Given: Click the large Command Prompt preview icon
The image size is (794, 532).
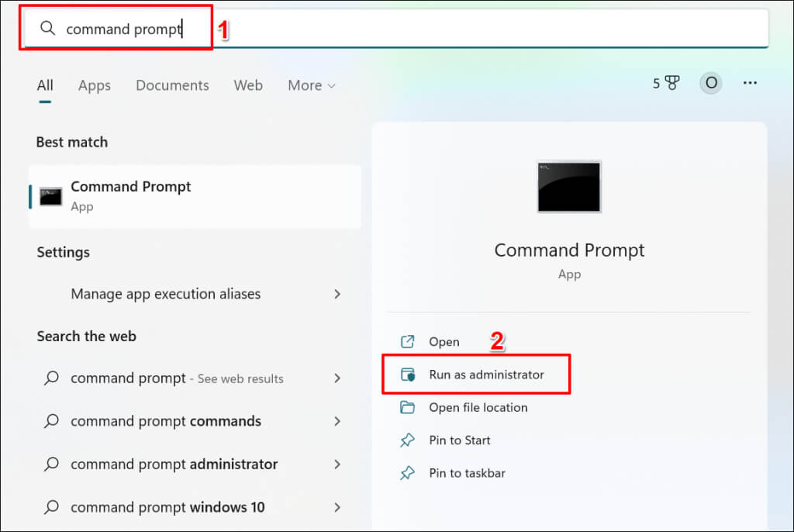Looking at the screenshot, I should (x=569, y=186).
